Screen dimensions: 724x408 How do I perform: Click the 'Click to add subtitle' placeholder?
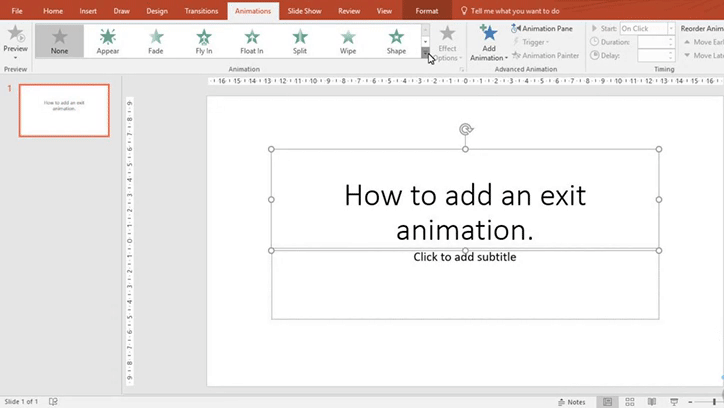click(465, 257)
